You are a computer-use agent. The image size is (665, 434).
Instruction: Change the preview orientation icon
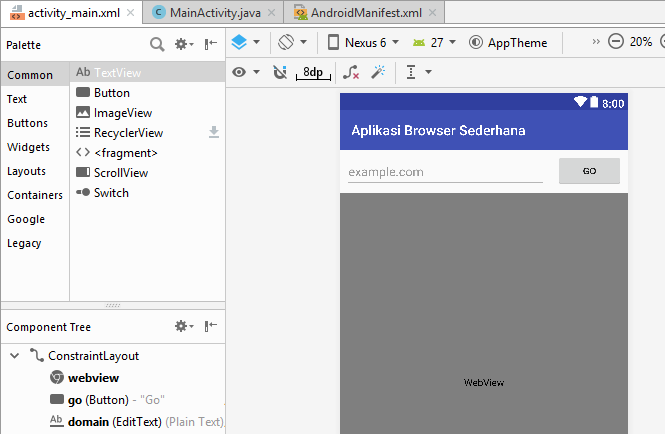click(x=286, y=42)
